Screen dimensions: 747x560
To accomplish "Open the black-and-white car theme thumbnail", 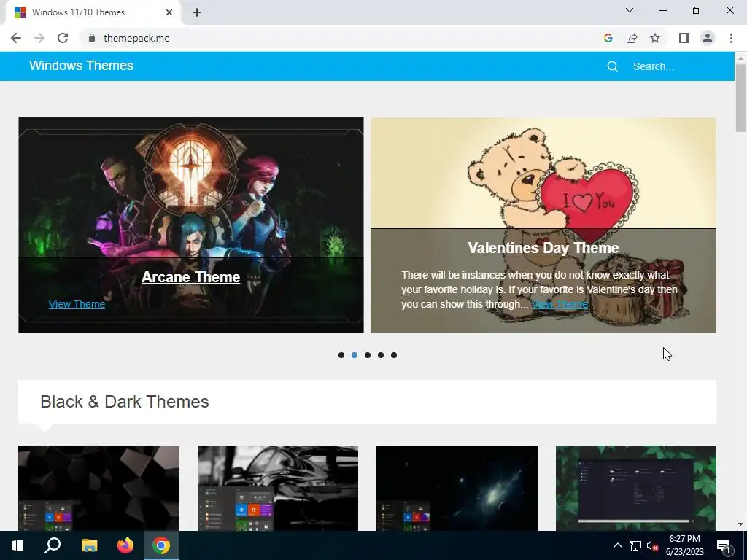I will 278,488.
